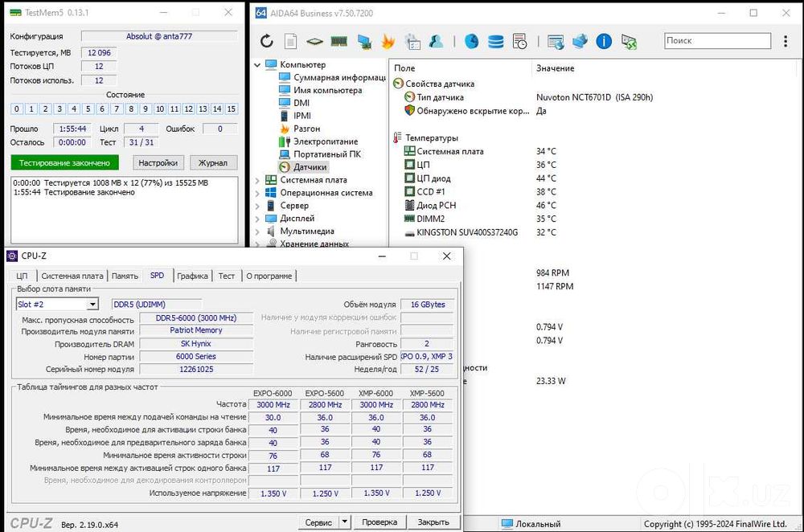The image size is (804, 532).
Task: Switch to the Тест tab in CPU-Z
Action: [227, 276]
